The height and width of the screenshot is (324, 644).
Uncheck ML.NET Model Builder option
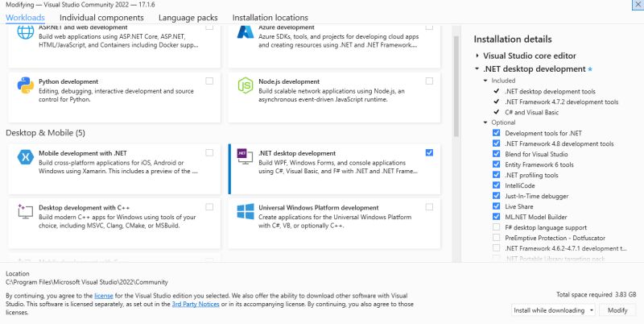click(496, 217)
